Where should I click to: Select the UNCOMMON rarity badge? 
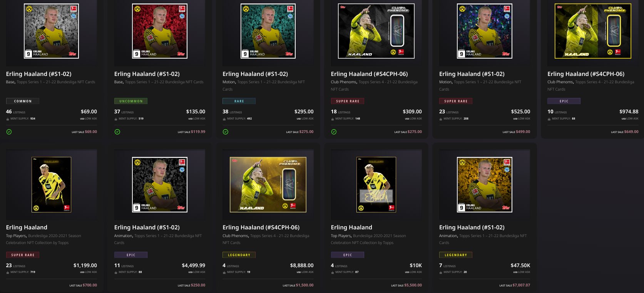(131, 101)
